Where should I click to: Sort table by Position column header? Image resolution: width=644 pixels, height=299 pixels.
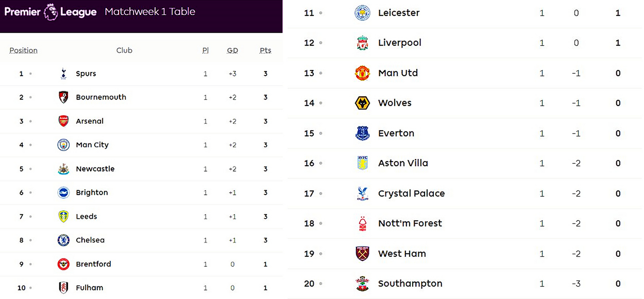pyautogui.click(x=23, y=50)
